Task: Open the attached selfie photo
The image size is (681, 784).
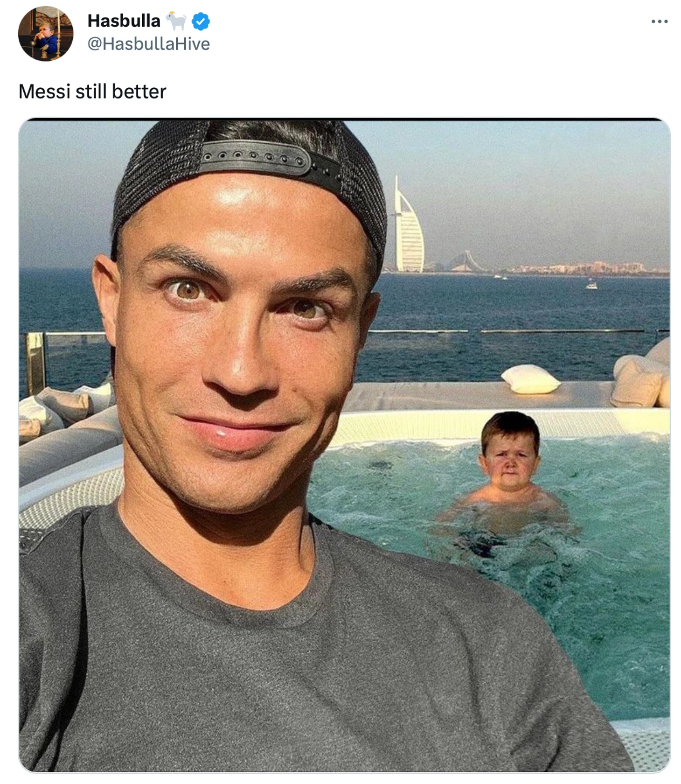Action: tap(344, 445)
